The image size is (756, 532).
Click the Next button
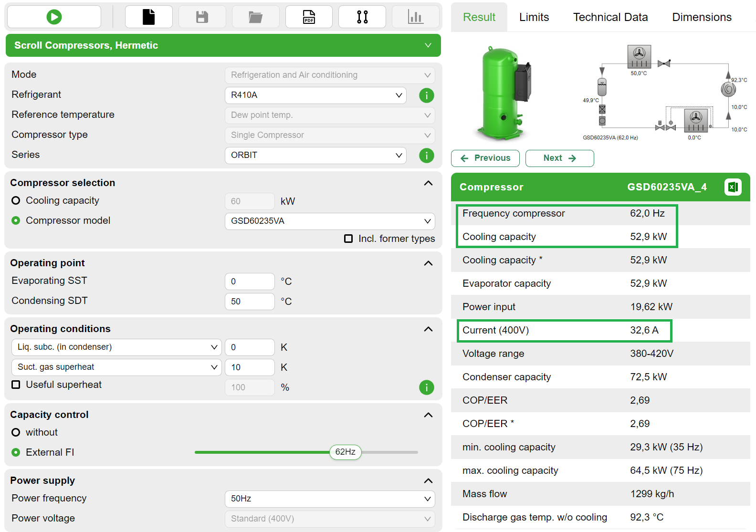(x=559, y=158)
